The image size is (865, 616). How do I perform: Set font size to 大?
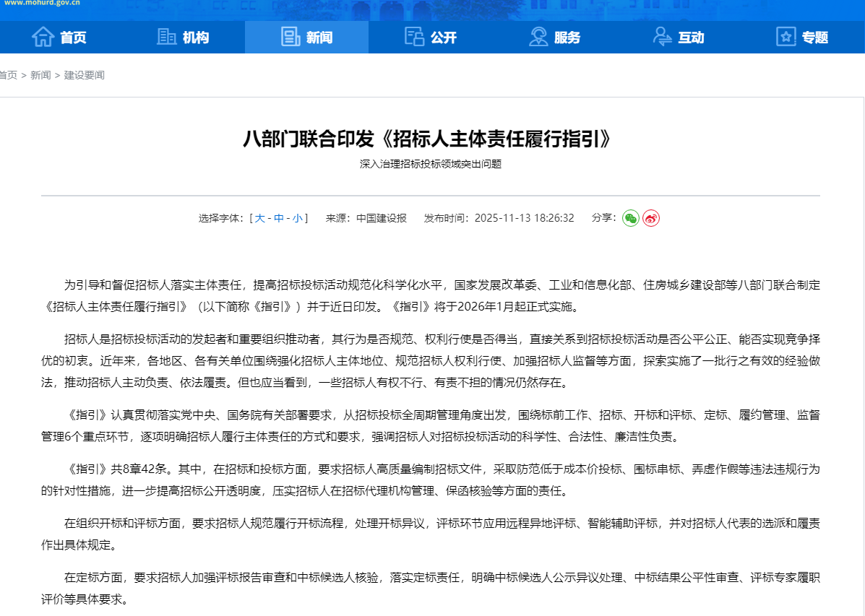point(259,218)
